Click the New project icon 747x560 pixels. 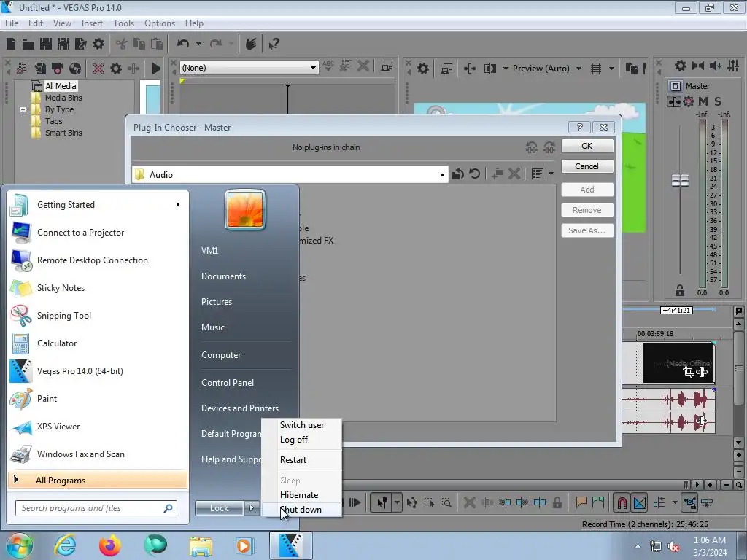[11, 44]
